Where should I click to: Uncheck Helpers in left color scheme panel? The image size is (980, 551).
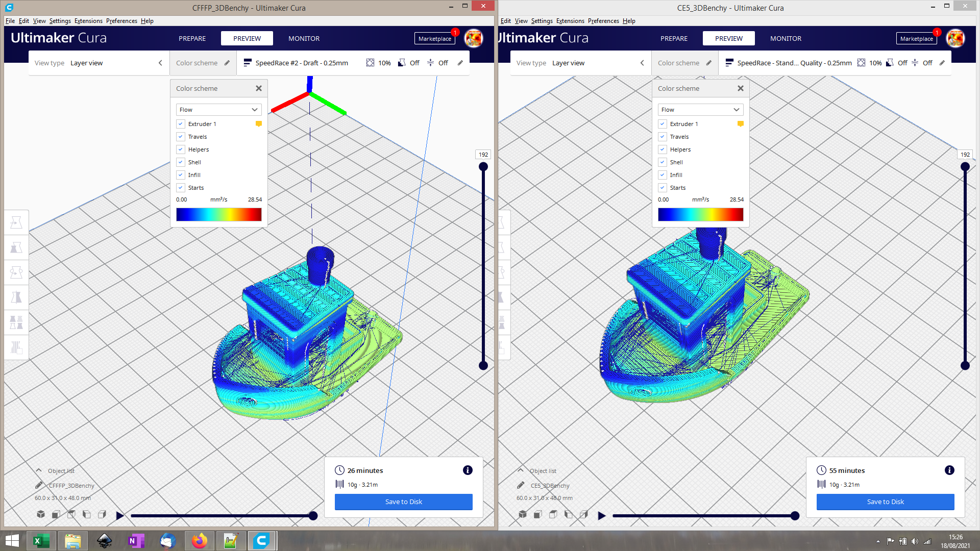181,149
